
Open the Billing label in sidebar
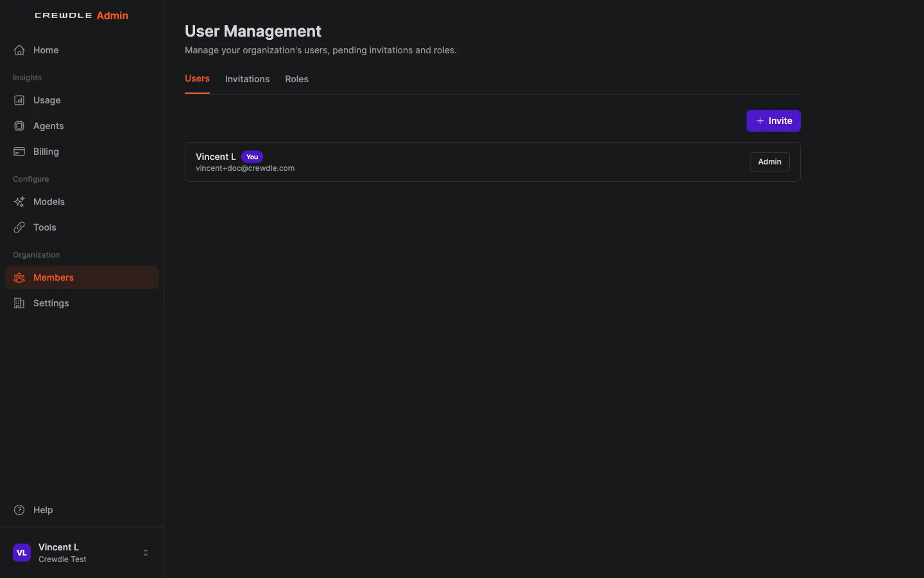(46, 152)
